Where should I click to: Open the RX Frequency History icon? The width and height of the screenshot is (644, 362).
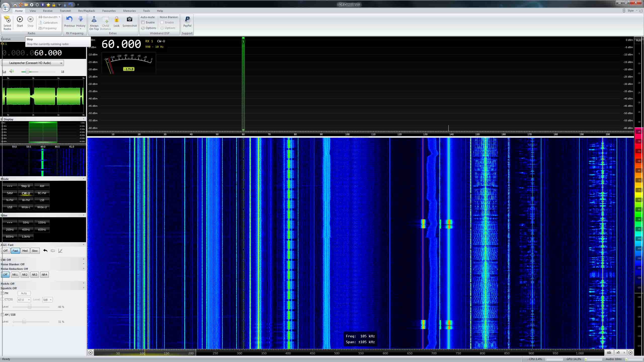coord(81,19)
